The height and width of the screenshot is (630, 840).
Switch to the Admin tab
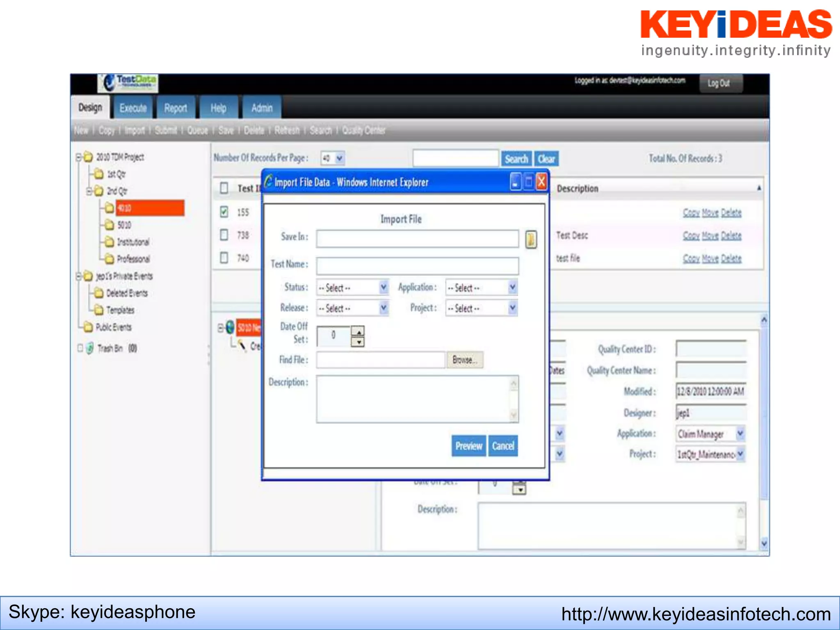click(x=262, y=108)
